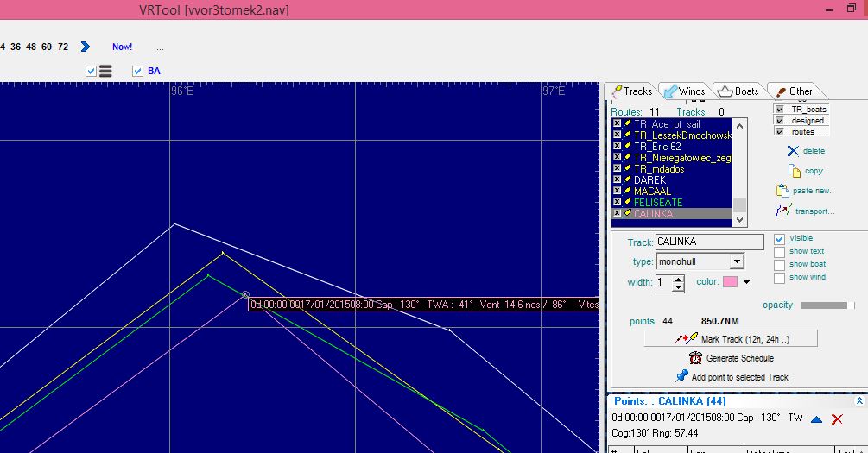Click the pin icon beside TR_Eric 62
868x453 pixels.
pos(627,146)
